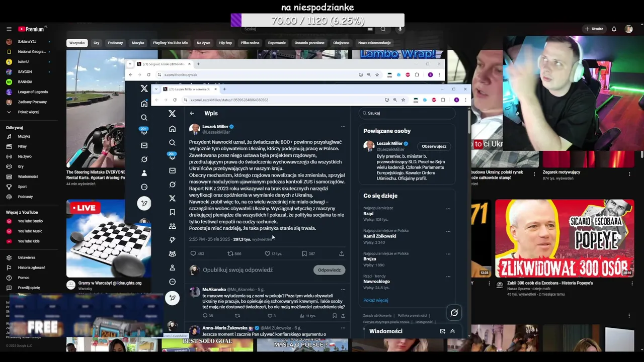This screenshot has height=362, width=644.
Task: Open Chrome three-dot menu in Leszek Miller window
Action: (465, 100)
